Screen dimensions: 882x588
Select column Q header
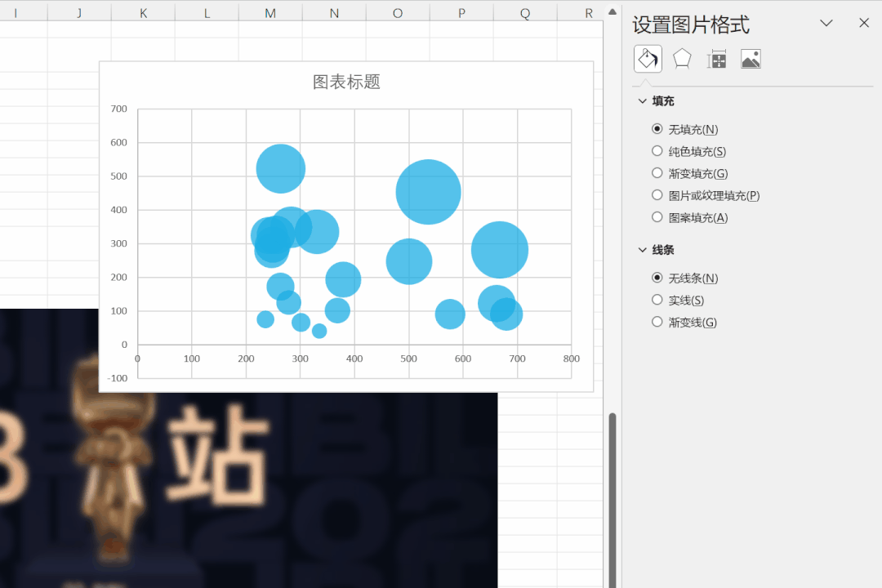pyautogui.click(x=525, y=13)
